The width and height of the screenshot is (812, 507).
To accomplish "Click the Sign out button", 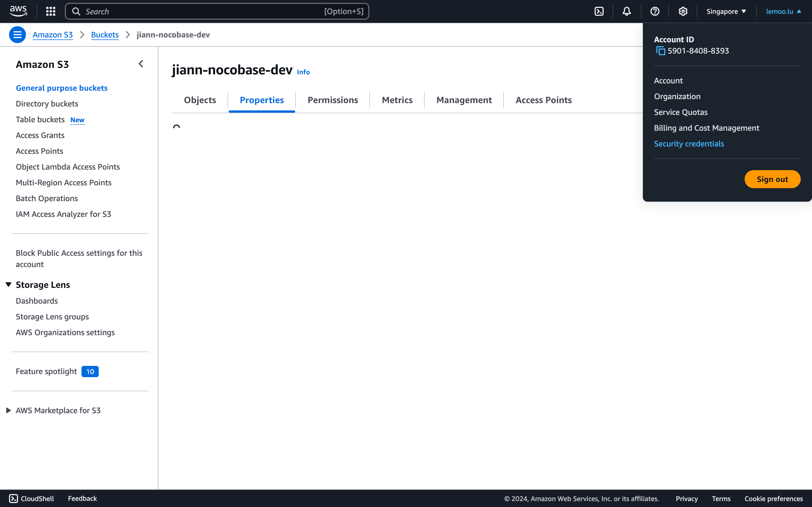I will tap(772, 179).
